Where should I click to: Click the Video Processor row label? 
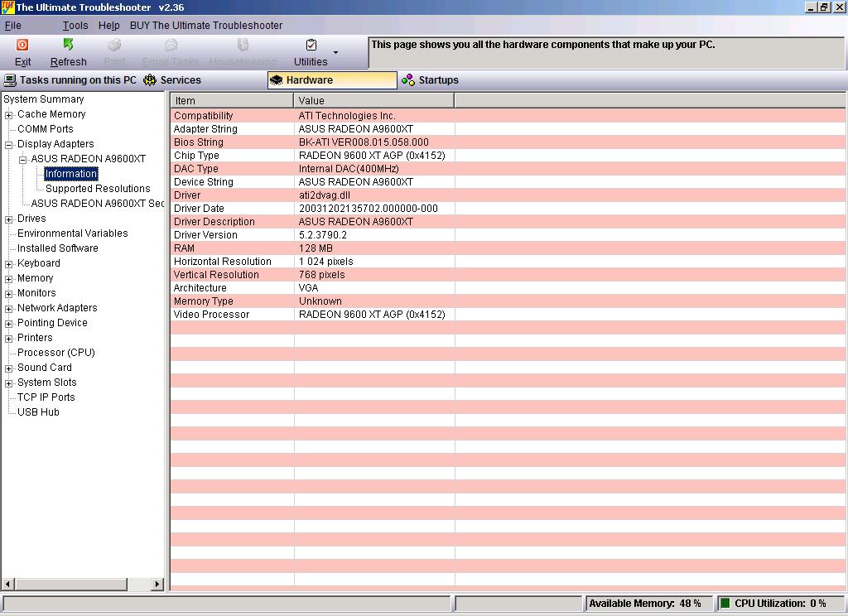[211, 315]
